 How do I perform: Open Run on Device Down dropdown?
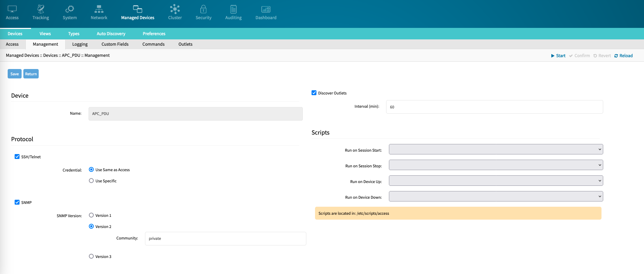pyautogui.click(x=496, y=196)
